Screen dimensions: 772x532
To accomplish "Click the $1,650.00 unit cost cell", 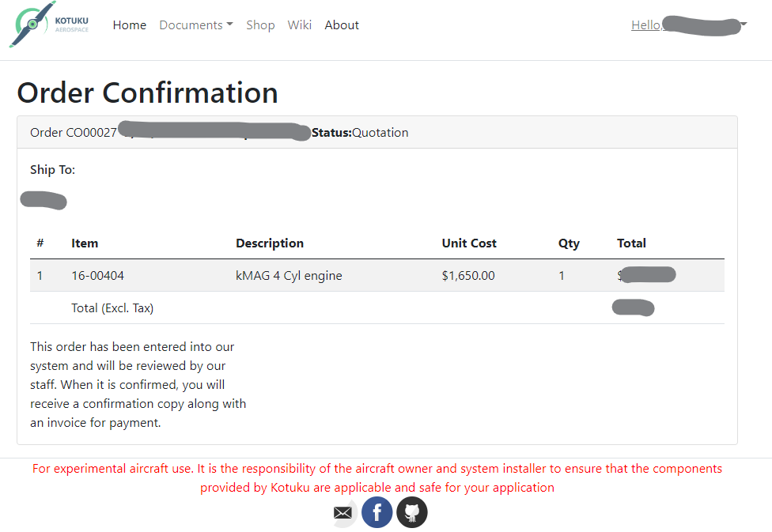I will pos(468,276).
